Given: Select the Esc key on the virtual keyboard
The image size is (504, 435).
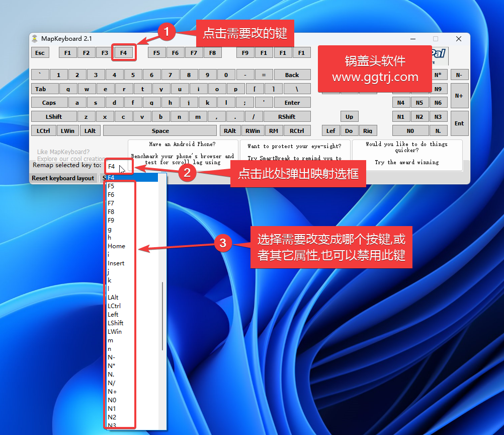Looking at the screenshot, I should coord(40,53).
